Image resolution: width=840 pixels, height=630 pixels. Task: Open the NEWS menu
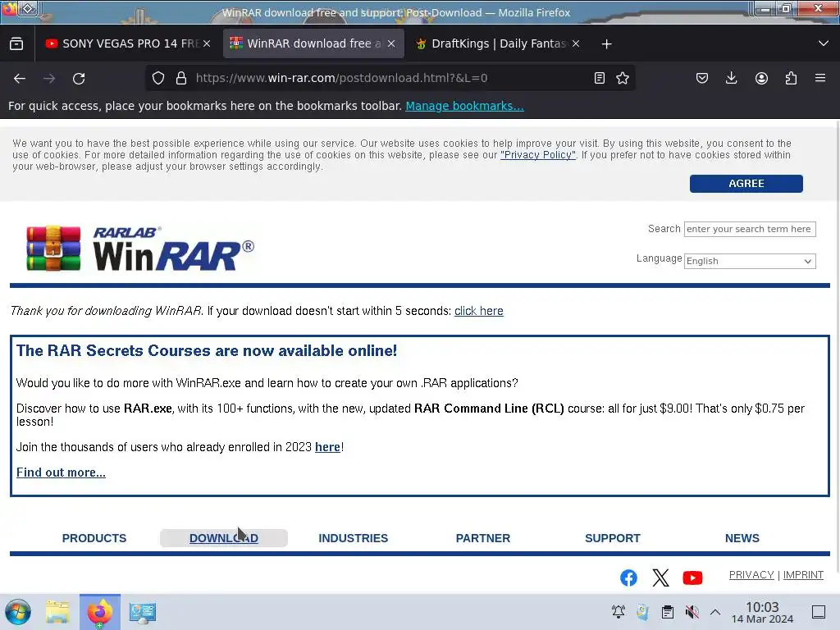click(x=742, y=538)
